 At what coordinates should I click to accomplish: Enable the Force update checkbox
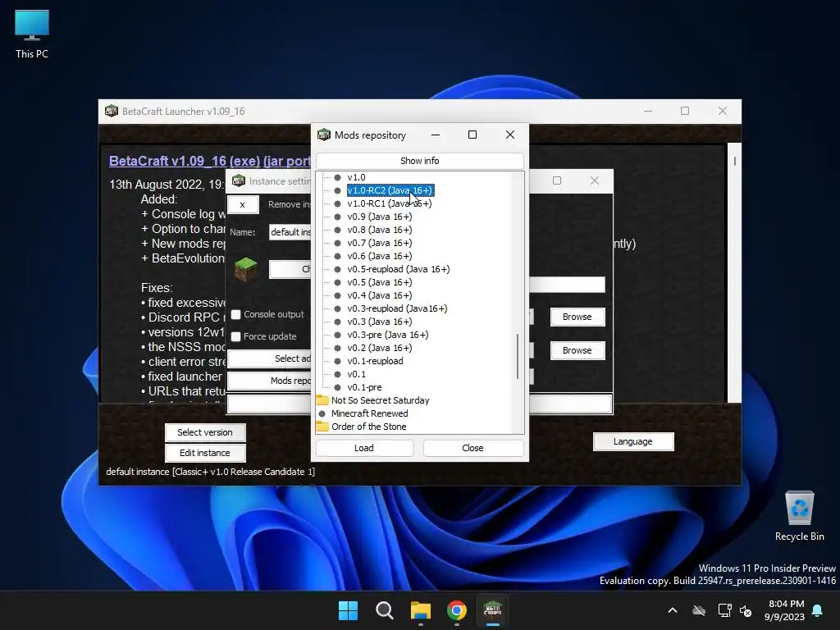pyautogui.click(x=235, y=336)
